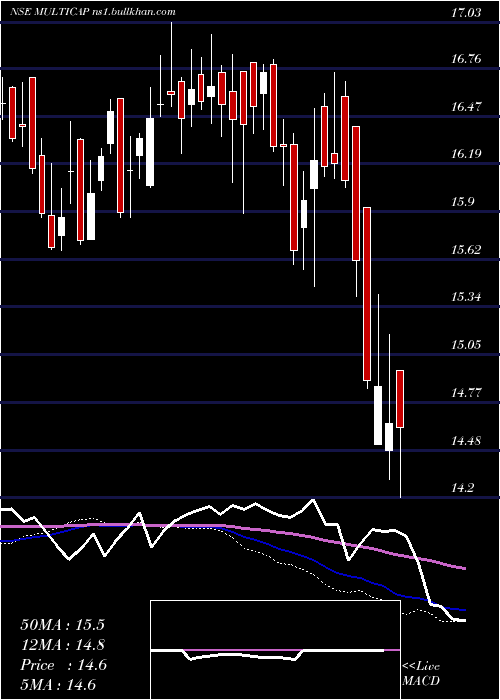The width and height of the screenshot is (500, 700).
Task: Click the NSE MULTICAP ns1.bullkhan.com title text
Action: pyautogui.click(x=92, y=12)
